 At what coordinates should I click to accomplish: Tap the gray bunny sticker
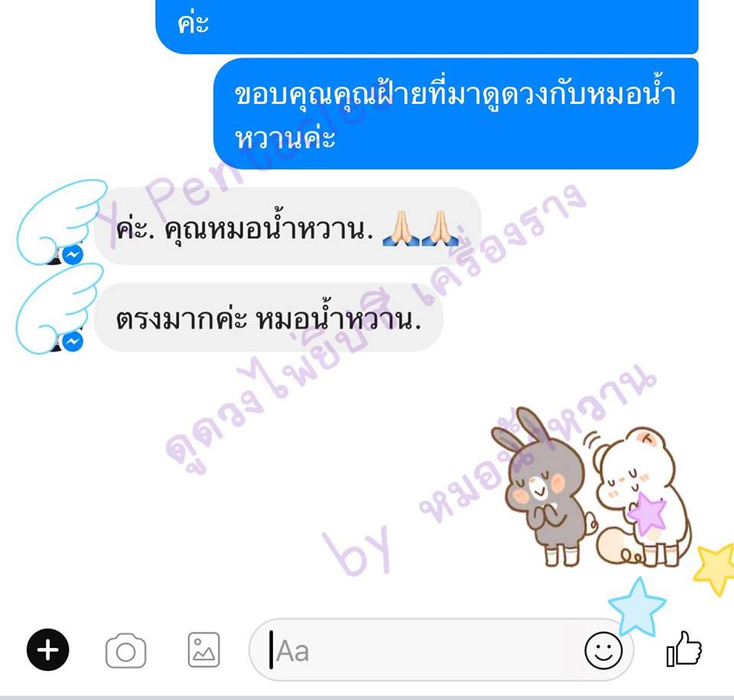pos(544,487)
